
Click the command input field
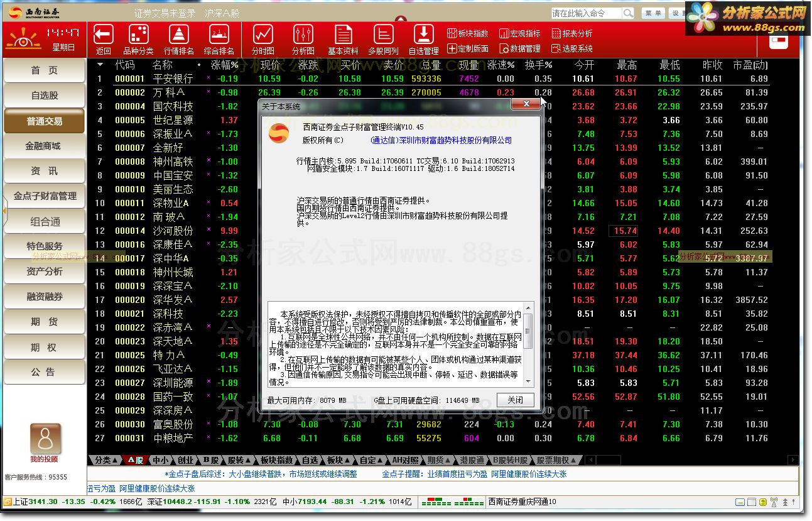(x=587, y=13)
